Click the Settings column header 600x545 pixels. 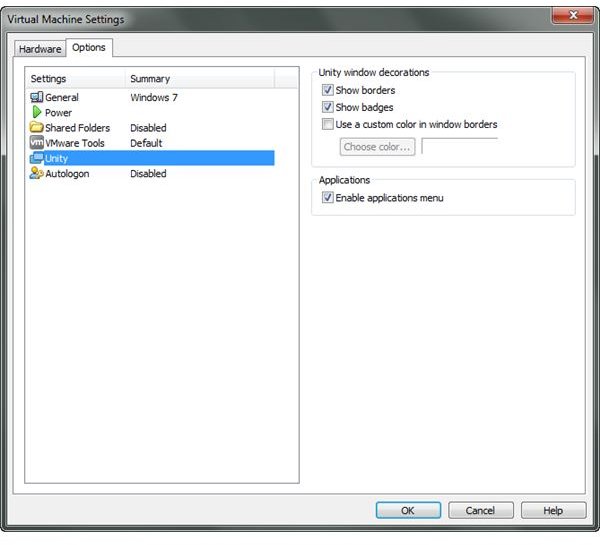[x=75, y=78]
